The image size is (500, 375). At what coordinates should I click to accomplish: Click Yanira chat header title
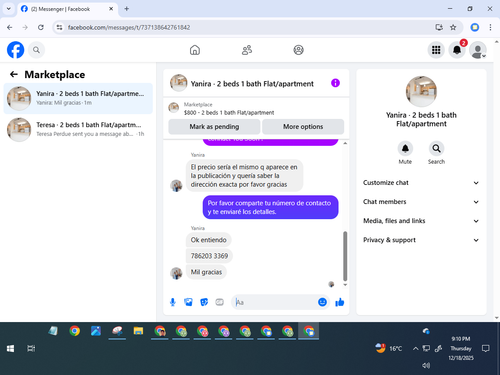tap(252, 84)
